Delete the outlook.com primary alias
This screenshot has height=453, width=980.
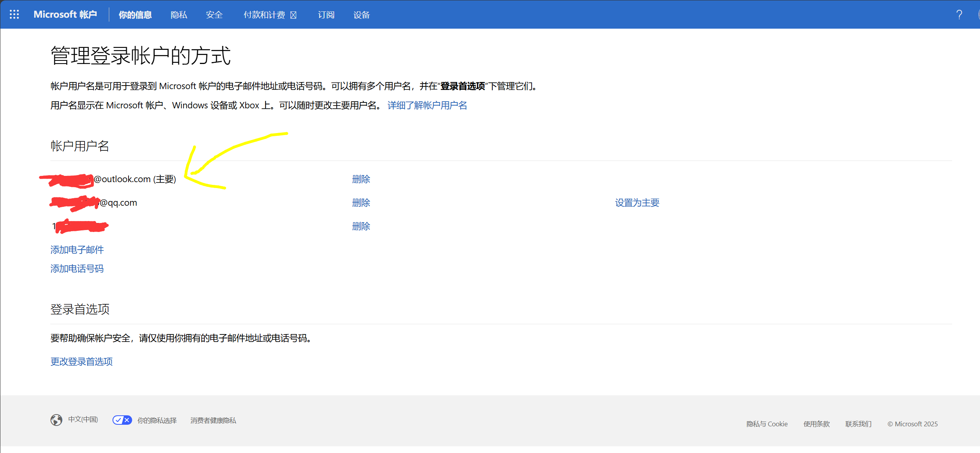pyautogui.click(x=361, y=179)
